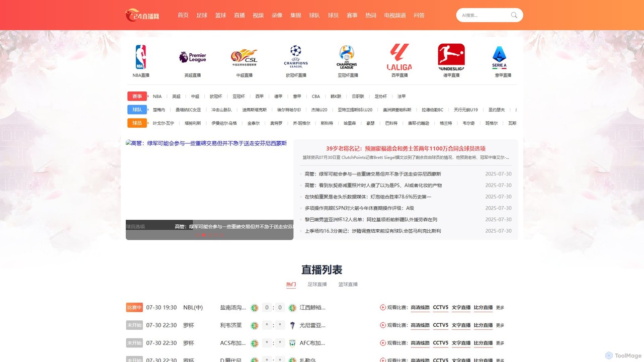This screenshot has width=644, height=362.
Task: Click 更多 in the 利韦济莱 match row
Action: tap(500, 325)
